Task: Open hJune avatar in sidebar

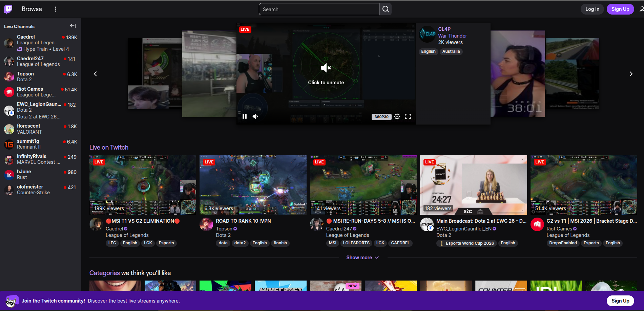Action: (9, 175)
